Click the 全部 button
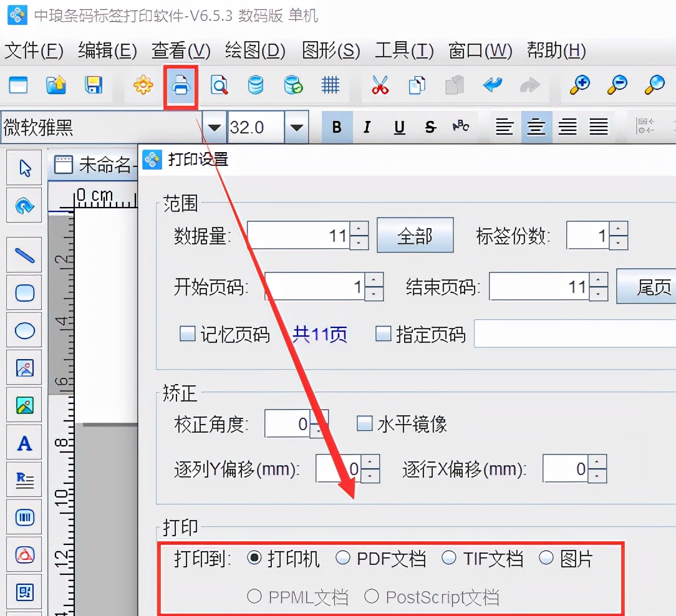The image size is (676, 616). [415, 235]
